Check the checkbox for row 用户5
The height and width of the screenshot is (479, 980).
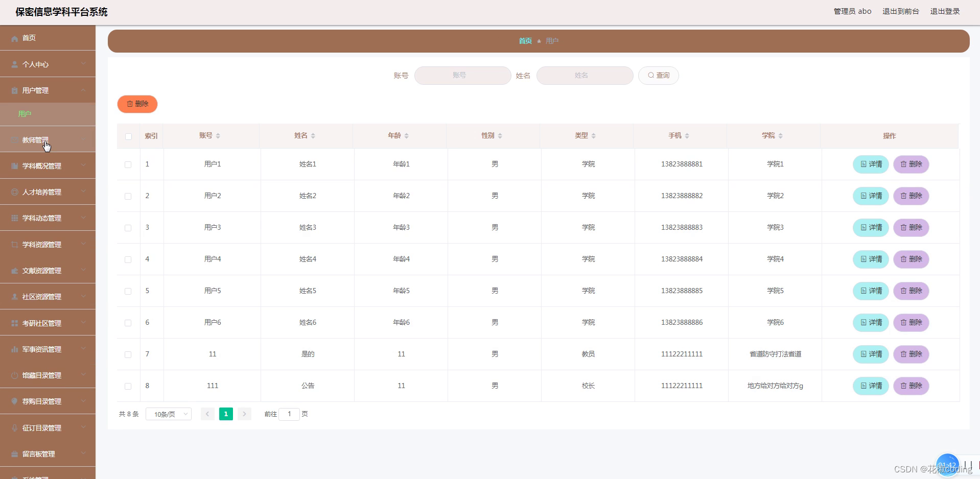click(x=128, y=291)
